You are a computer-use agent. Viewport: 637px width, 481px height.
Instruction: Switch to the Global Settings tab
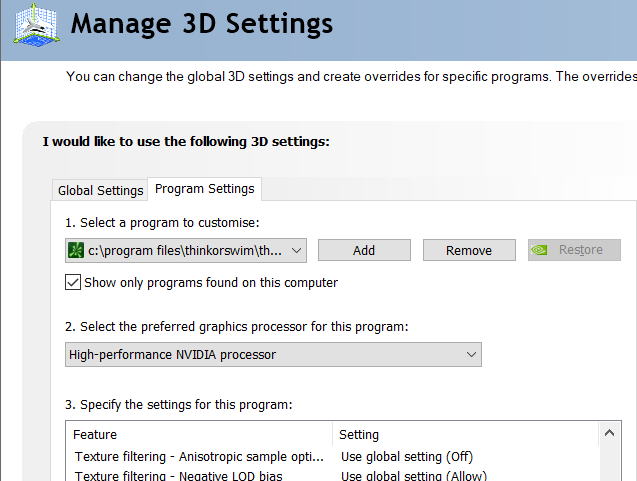pyautogui.click(x=100, y=190)
